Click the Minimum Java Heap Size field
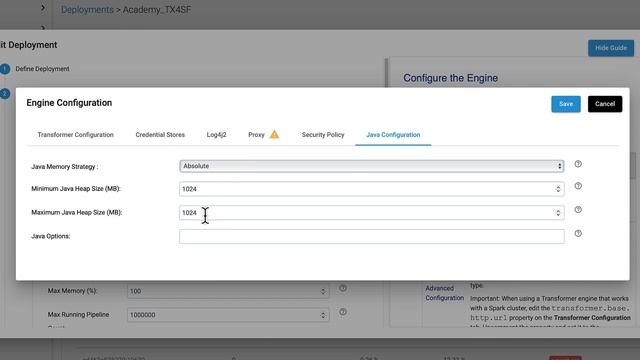 pyautogui.click(x=371, y=189)
